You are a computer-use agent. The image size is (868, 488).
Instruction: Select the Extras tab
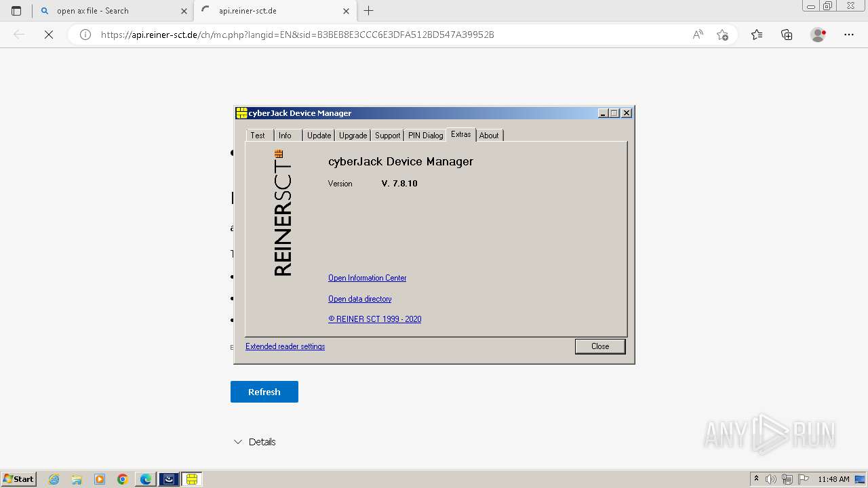click(x=461, y=134)
